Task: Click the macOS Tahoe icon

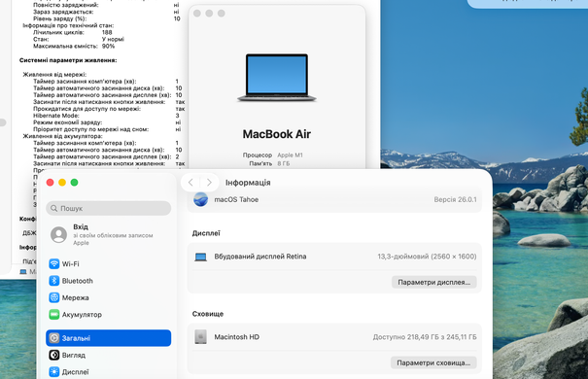Action: tap(200, 199)
